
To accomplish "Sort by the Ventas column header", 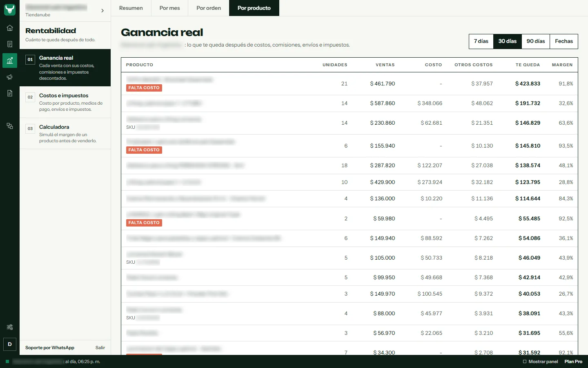I will pyautogui.click(x=385, y=65).
